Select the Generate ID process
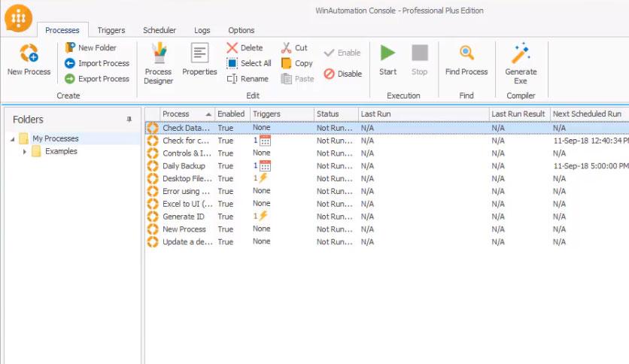The height and width of the screenshot is (364, 629). point(184,217)
